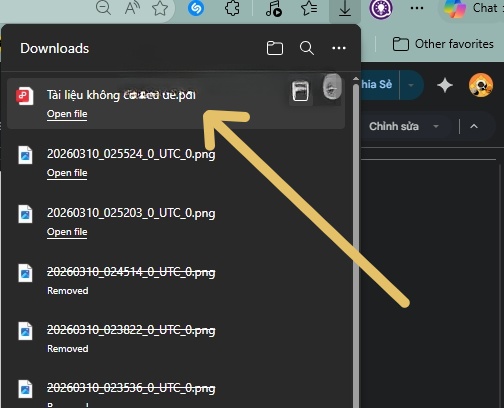This screenshot has height=408, width=504.
Task: Collapse toolbar with the up chevron
Action: [x=474, y=126]
